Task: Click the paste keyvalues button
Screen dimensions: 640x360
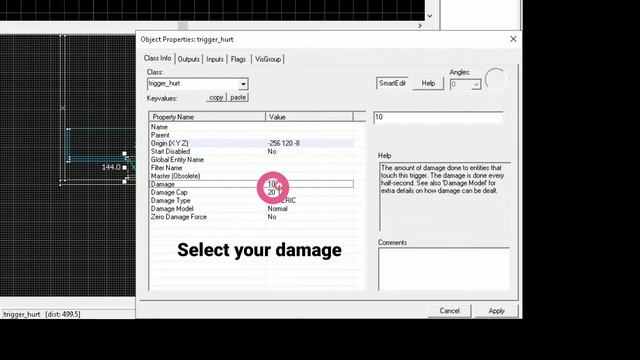Action: click(238, 98)
